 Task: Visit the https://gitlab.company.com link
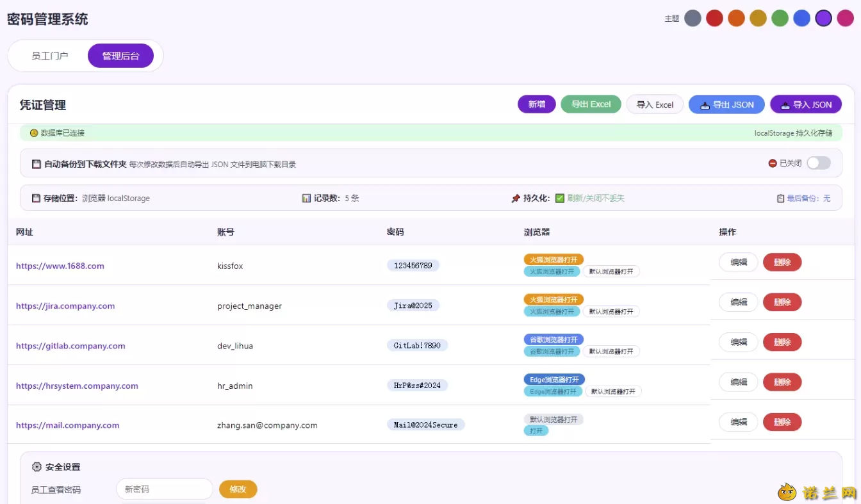point(70,346)
